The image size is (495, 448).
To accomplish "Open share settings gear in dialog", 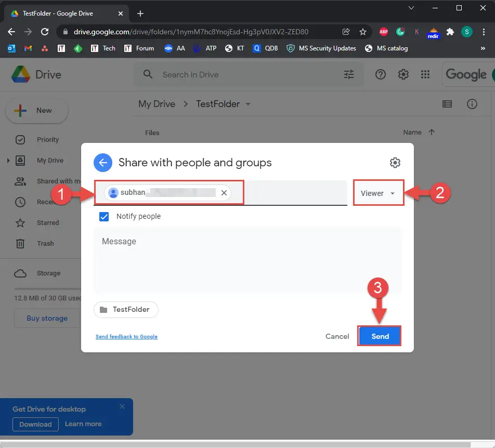I will point(395,163).
